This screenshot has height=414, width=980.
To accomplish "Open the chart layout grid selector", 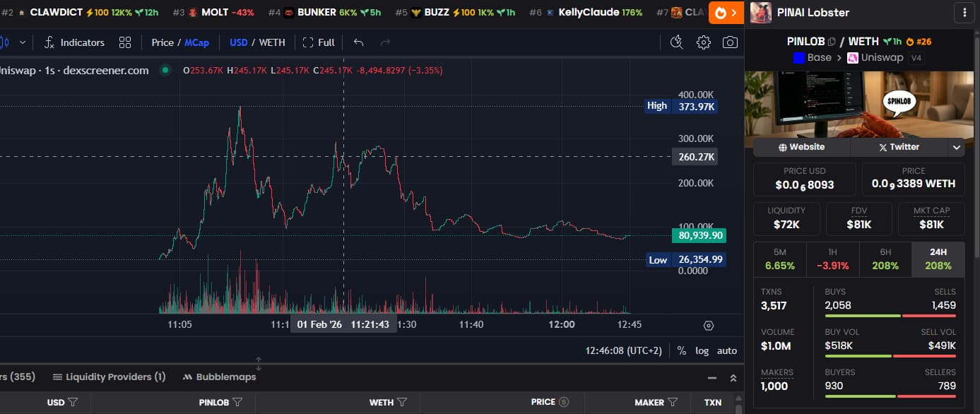I will (x=125, y=42).
